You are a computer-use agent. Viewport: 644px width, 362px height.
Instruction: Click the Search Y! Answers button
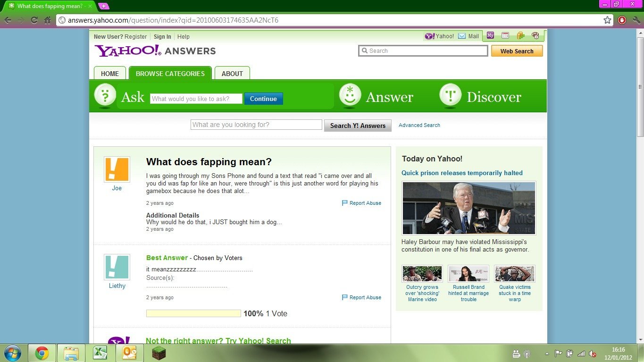click(x=358, y=126)
